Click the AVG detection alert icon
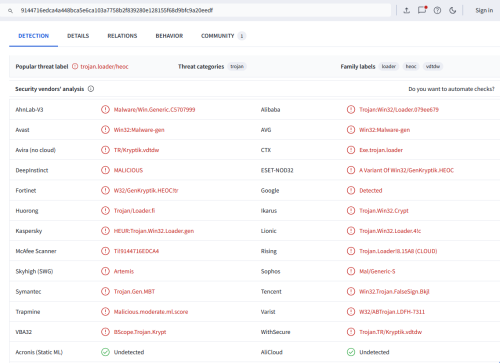 click(351, 130)
